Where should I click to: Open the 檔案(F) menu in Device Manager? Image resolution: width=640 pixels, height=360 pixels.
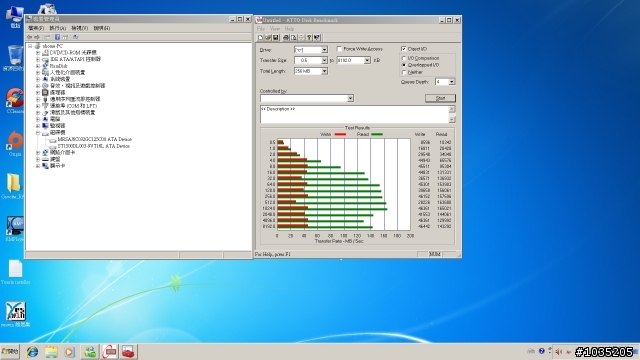pos(36,28)
